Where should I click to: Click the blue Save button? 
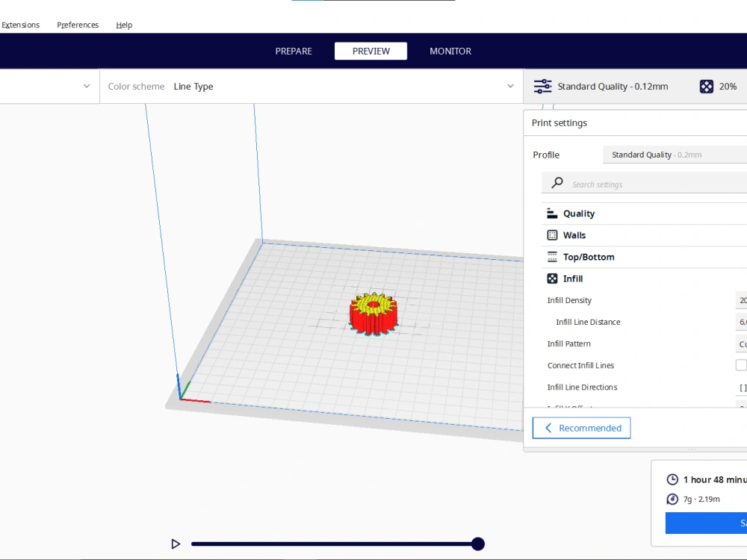[x=706, y=523]
